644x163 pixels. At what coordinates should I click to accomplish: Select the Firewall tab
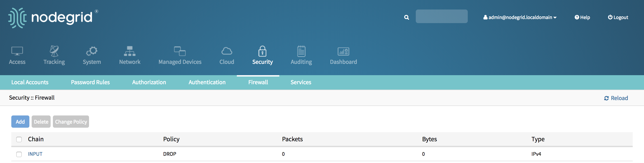pos(258,82)
